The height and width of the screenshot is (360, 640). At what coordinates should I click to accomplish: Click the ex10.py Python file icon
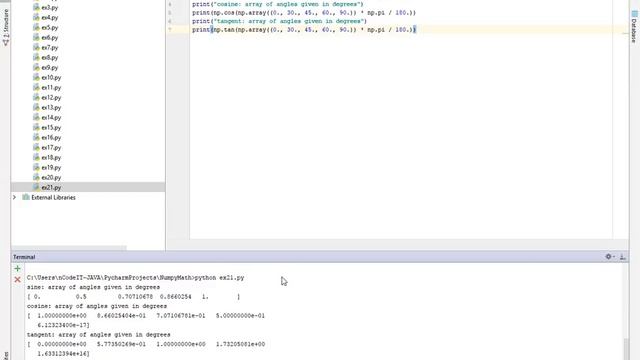36,78
